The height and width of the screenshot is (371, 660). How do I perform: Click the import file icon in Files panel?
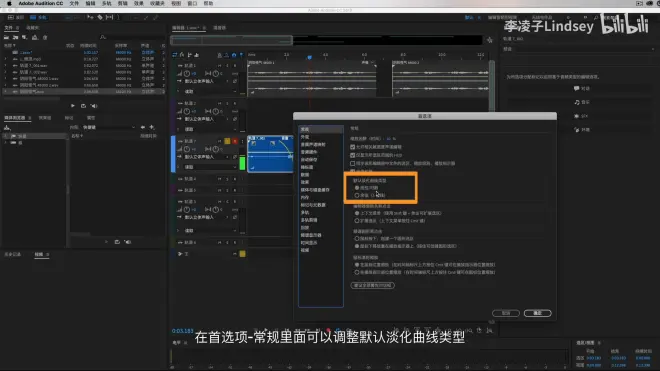(16, 37)
